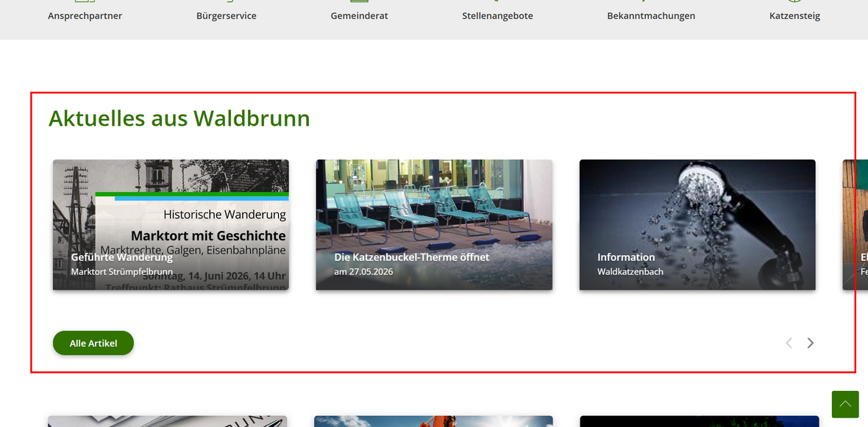Go to previous articles with left chevron
This screenshot has width=868, height=427.
pos(789,343)
